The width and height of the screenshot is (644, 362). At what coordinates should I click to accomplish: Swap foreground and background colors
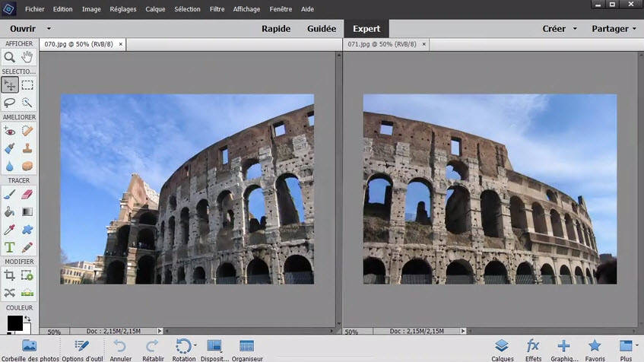tap(27, 319)
